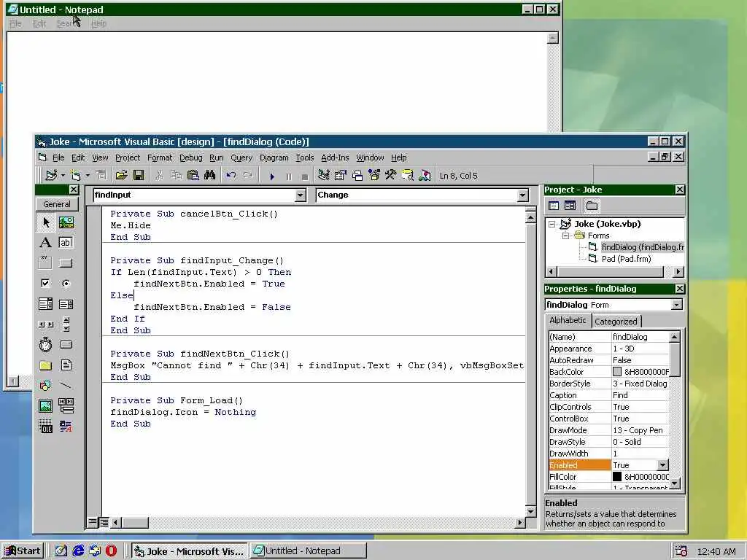
Task: Switch to Untitled - Notepad taskbar button
Action: point(309,551)
